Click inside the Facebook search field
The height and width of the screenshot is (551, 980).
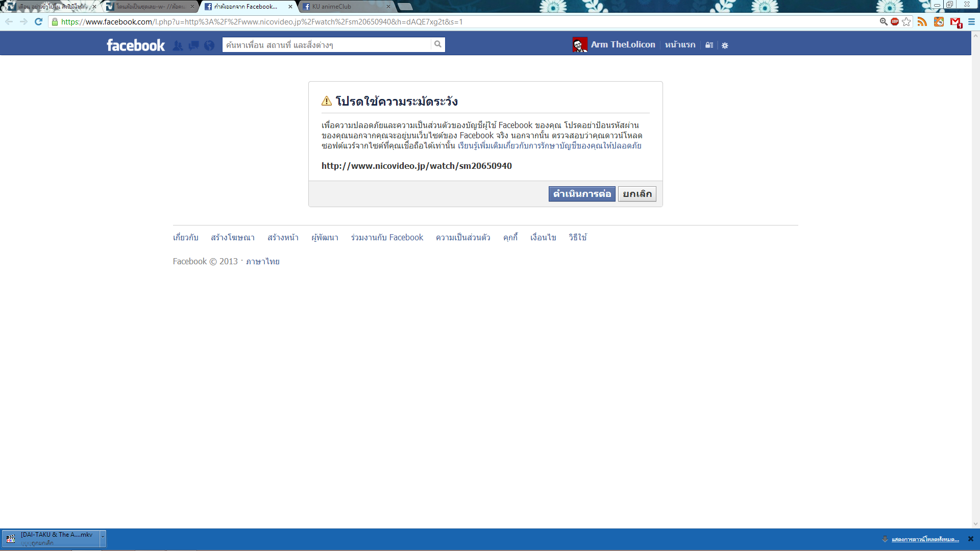point(327,45)
